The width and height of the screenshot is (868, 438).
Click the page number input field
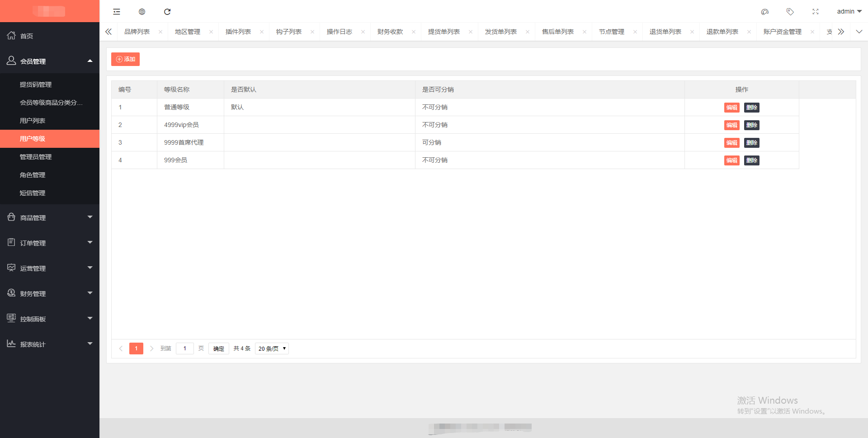click(x=185, y=349)
